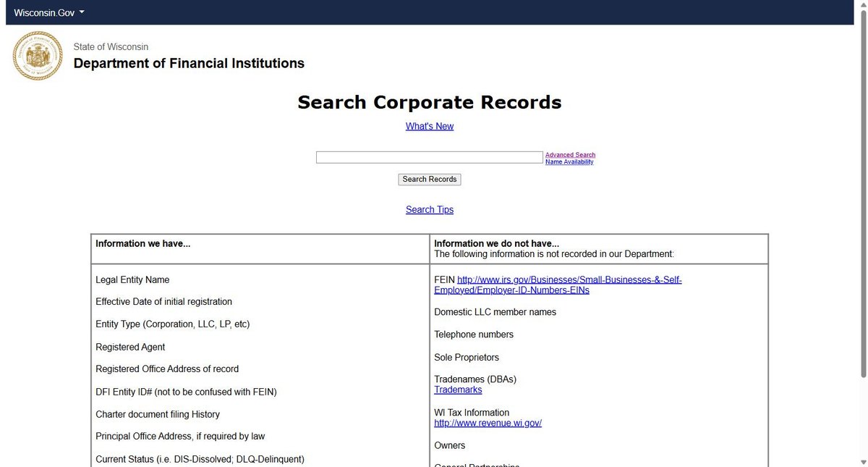Click the State of Wisconsin seal logo
868x467 pixels.
pos(38,56)
